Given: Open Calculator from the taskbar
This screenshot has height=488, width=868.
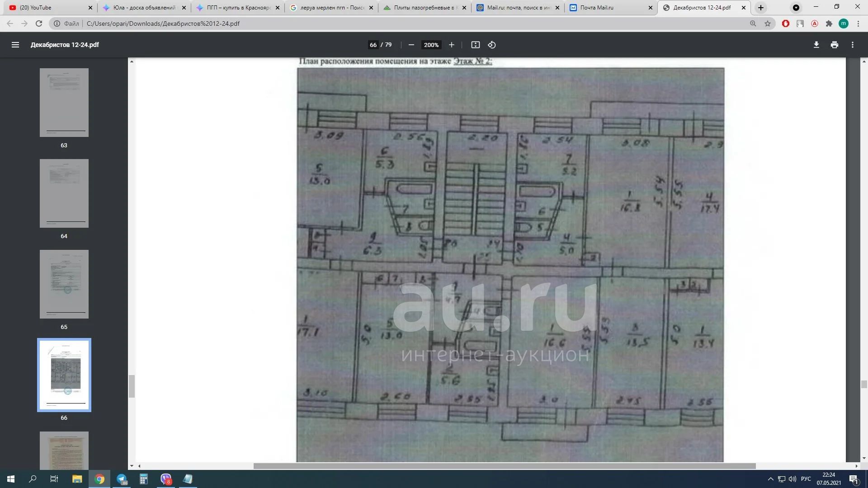Looking at the screenshot, I should (x=144, y=479).
